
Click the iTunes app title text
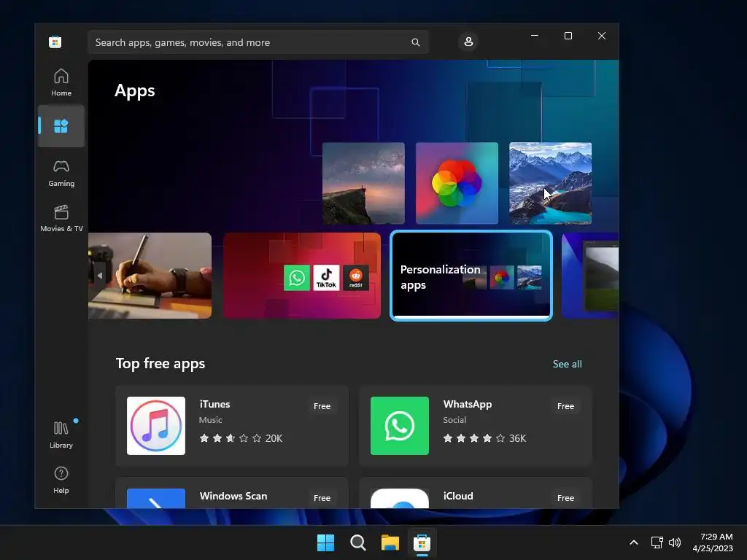coord(215,404)
